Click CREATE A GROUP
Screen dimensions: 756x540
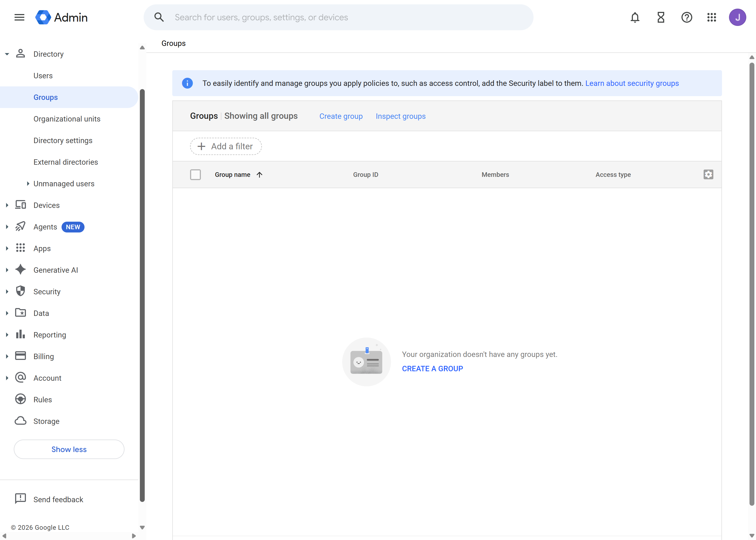[x=432, y=369]
